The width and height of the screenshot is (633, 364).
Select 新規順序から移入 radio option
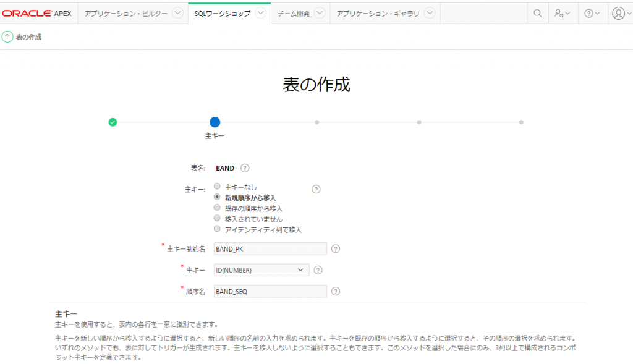click(x=217, y=197)
